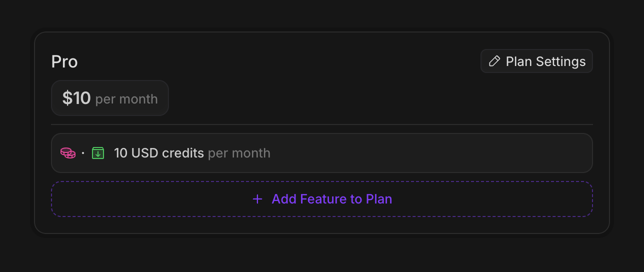Click the pencil icon beside Plan Settings

coord(494,61)
